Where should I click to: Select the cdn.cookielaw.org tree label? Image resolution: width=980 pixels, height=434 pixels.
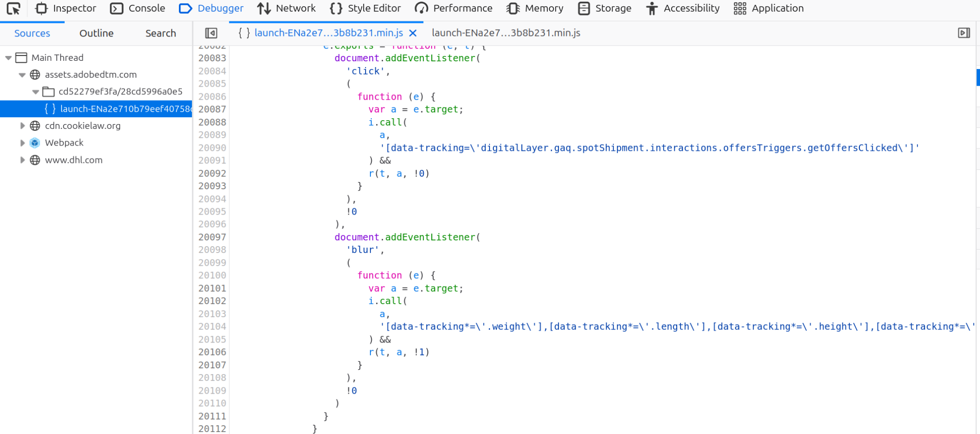tap(83, 126)
